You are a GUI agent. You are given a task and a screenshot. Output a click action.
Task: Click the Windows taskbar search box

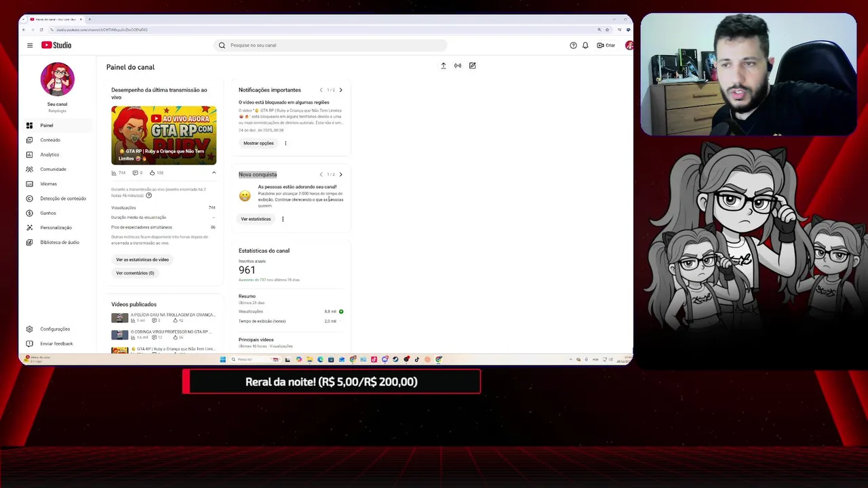pyautogui.click(x=255, y=359)
